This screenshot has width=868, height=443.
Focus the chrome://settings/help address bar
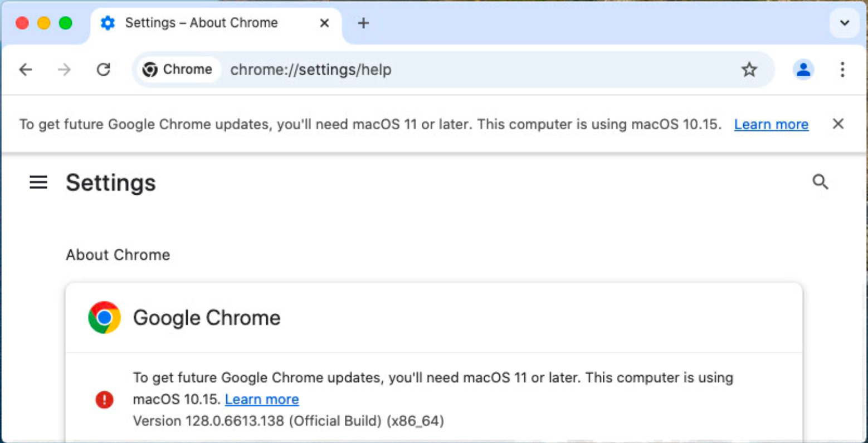coord(453,70)
